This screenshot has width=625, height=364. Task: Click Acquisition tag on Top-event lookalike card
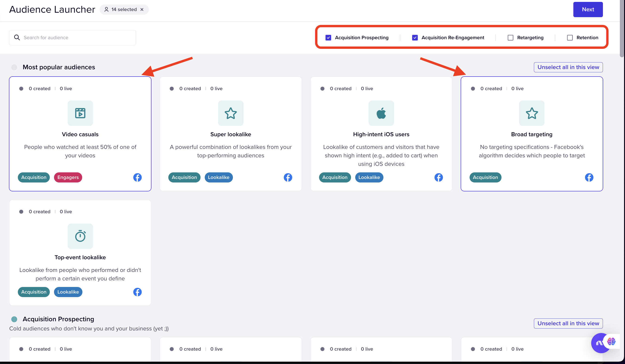(34, 292)
